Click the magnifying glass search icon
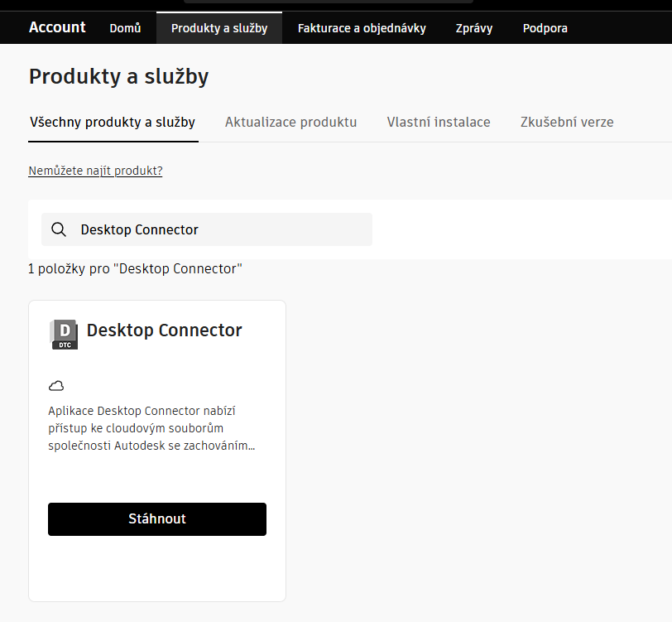Image resolution: width=672 pixels, height=622 pixels. pyautogui.click(x=59, y=229)
